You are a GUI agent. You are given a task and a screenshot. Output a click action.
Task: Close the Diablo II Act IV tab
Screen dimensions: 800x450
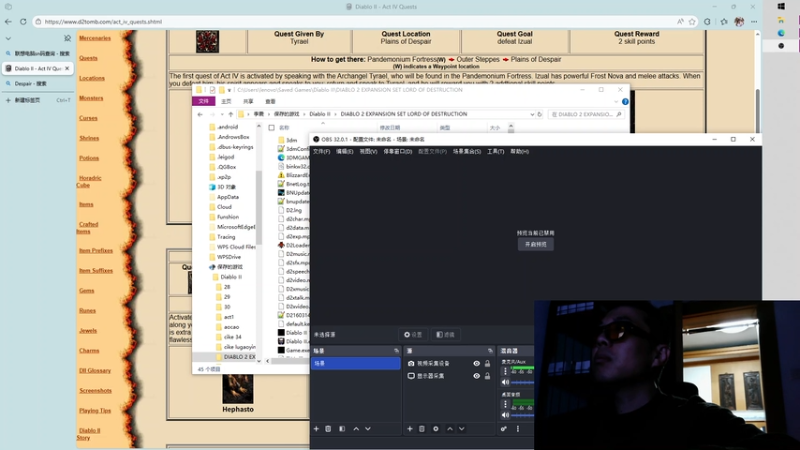[67, 68]
